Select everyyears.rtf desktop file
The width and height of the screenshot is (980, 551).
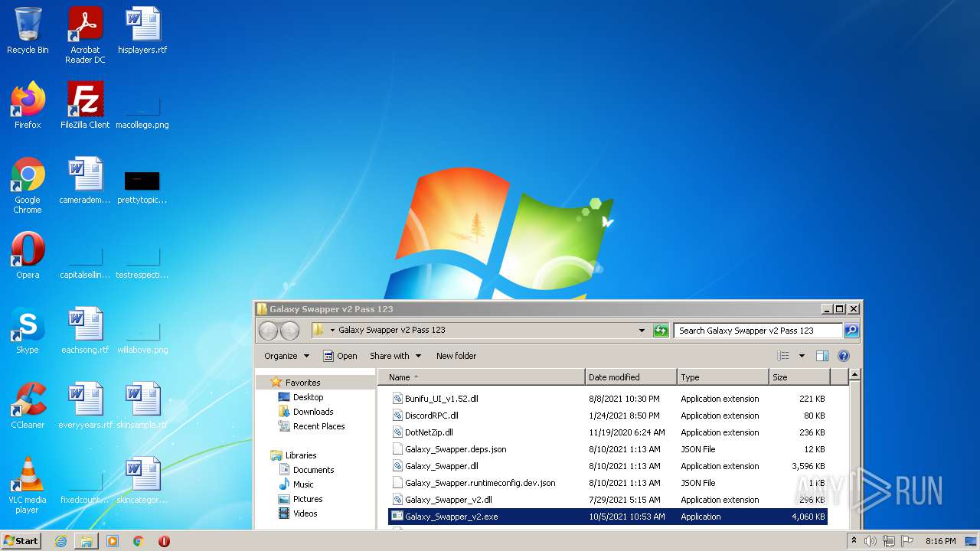coord(85,406)
